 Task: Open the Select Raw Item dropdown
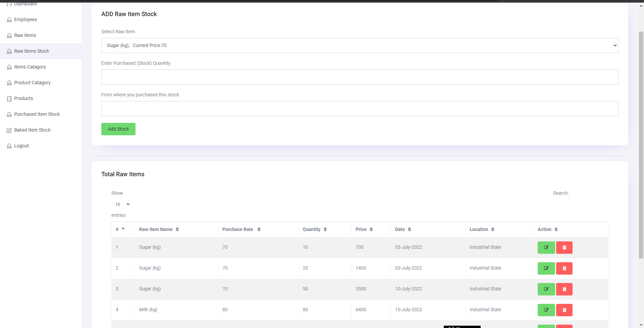pos(360,45)
